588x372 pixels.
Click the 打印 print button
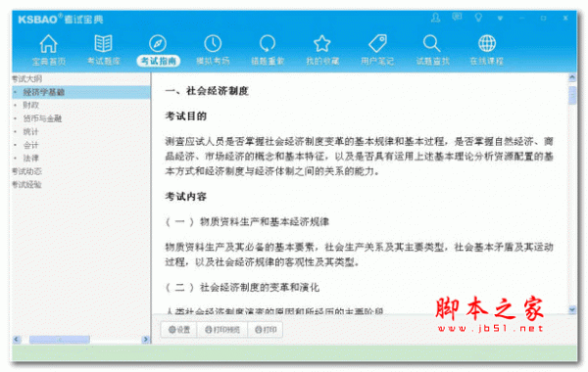click(266, 330)
